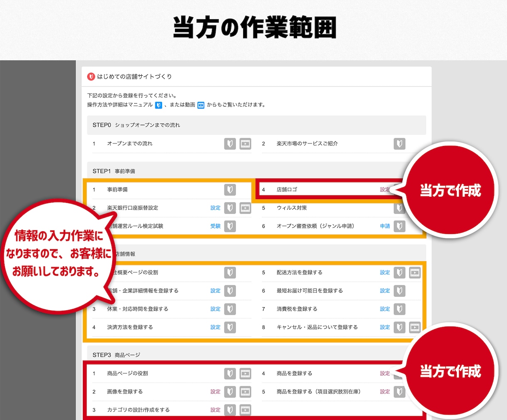Open manual icon for 商品ページの役割
Image resolution: width=507 pixels, height=420 pixels.
click(230, 374)
